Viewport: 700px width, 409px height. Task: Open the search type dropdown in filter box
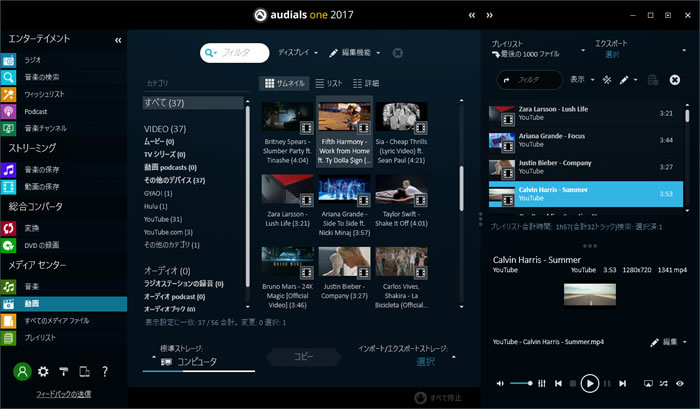click(x=211, y=53)
